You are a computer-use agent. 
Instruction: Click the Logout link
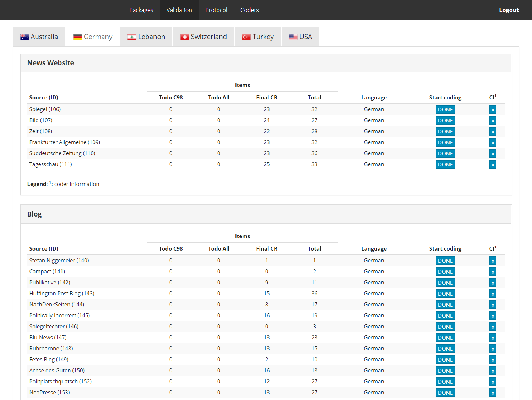[509, 10]
